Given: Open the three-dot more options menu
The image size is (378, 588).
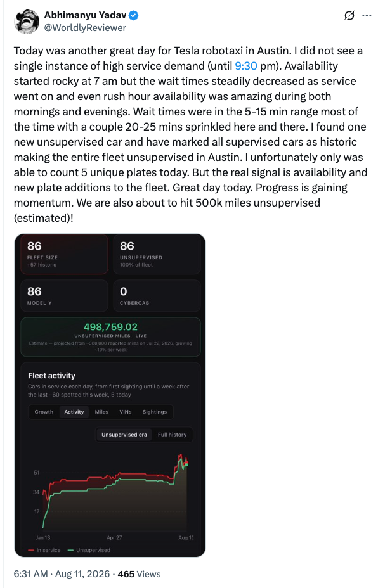Looking at the screenshot, I should (x=367, y=15).
